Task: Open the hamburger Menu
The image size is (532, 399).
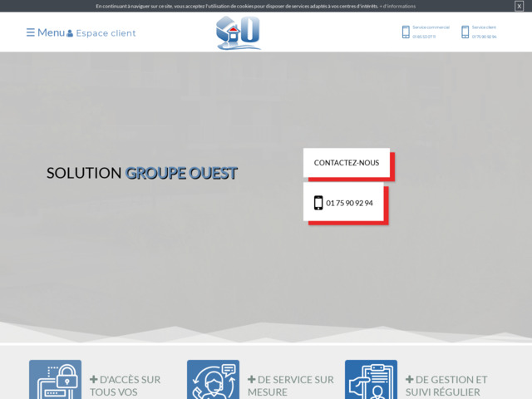Action: pyautogui.click(x=45, y=32)
